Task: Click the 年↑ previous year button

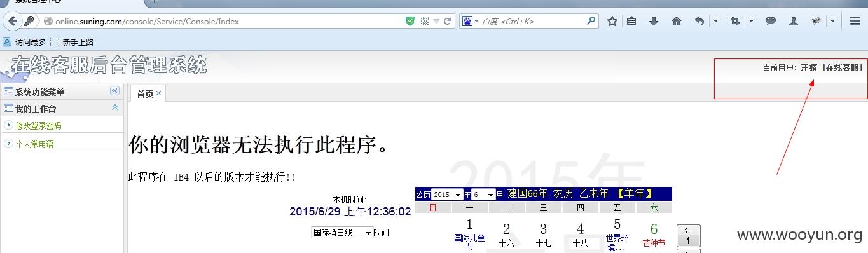Action: (x=688, y=236)
